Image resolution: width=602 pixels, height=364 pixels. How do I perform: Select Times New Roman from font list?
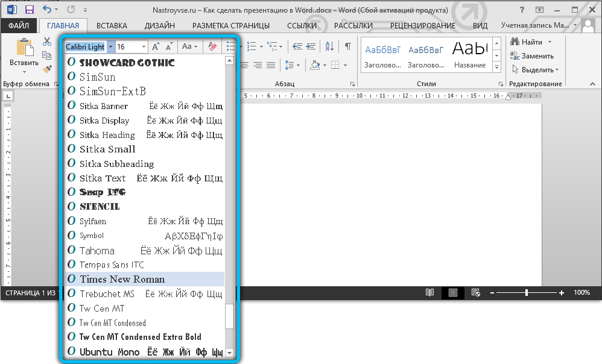(x=122, y=279)
